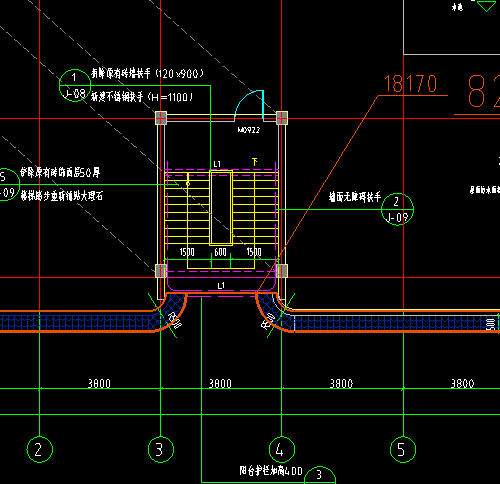
Task: Select the 500 dimension on right balcony
Action: [491, 324]
